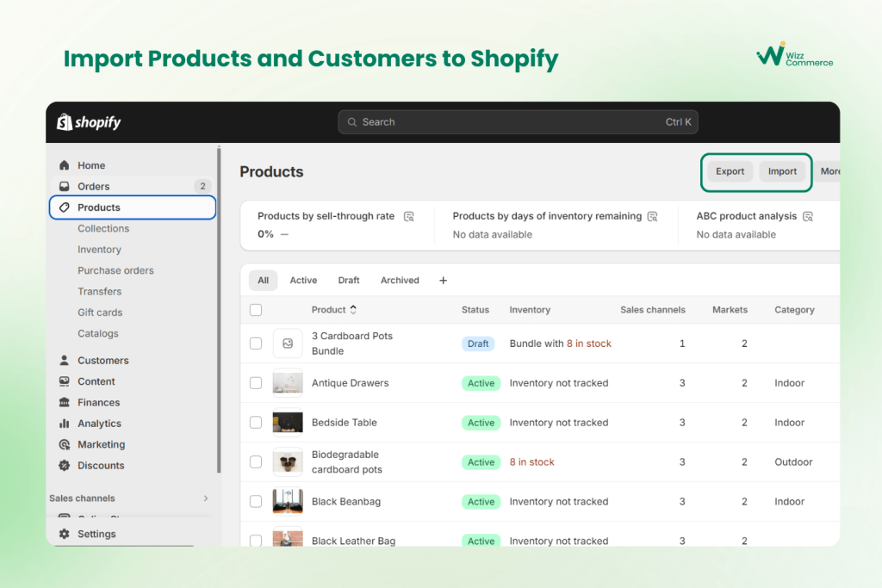The image size is (882, 588).
Task: Click the Import button
Action: click(782, 171)
